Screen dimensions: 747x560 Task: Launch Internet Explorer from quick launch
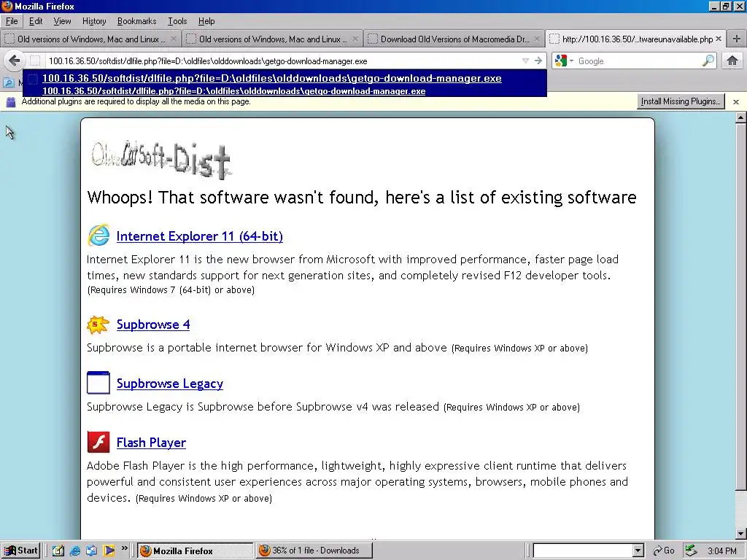(x=75, y=551)
